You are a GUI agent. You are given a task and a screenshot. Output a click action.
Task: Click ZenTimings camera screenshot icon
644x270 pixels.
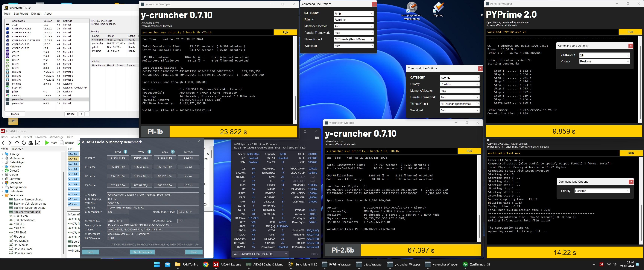[317, 138]
